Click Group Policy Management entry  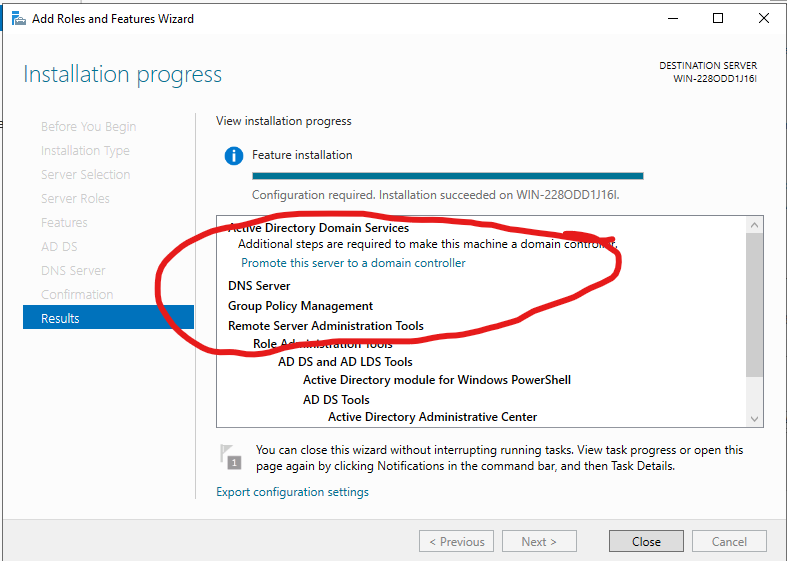point(300,306)
